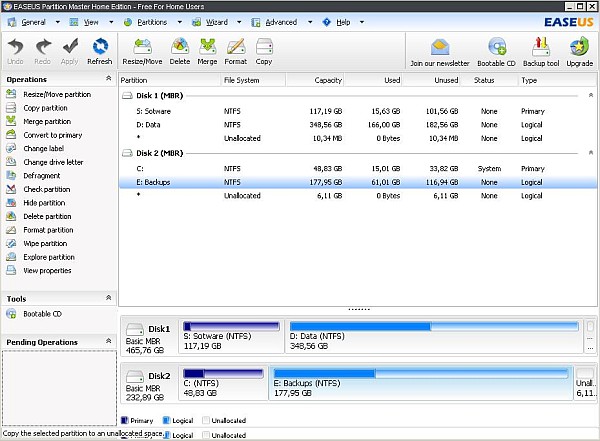Image resolution: width=600 pixels, height=441 pixels.
Task: Collapse the Disk 1 (MBR) group
Action: click(x=591, y=95)
